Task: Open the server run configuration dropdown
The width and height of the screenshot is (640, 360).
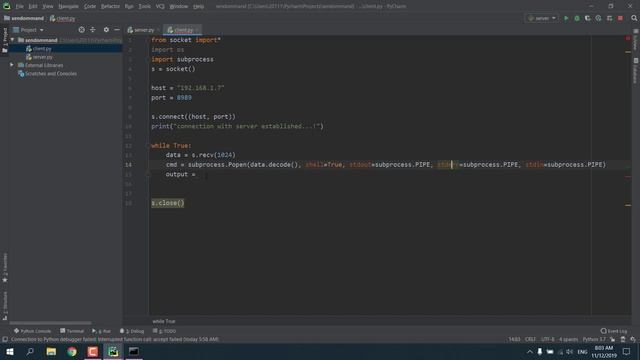Action: 542,18
